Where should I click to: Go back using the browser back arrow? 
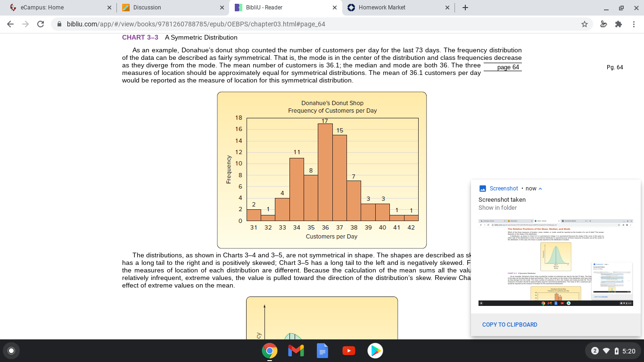(10, 24)
